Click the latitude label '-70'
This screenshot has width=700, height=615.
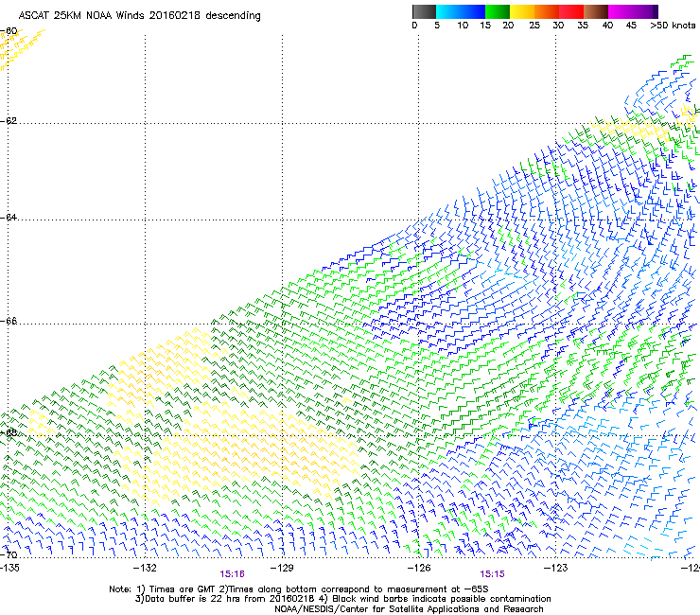(x=9, y=554)
